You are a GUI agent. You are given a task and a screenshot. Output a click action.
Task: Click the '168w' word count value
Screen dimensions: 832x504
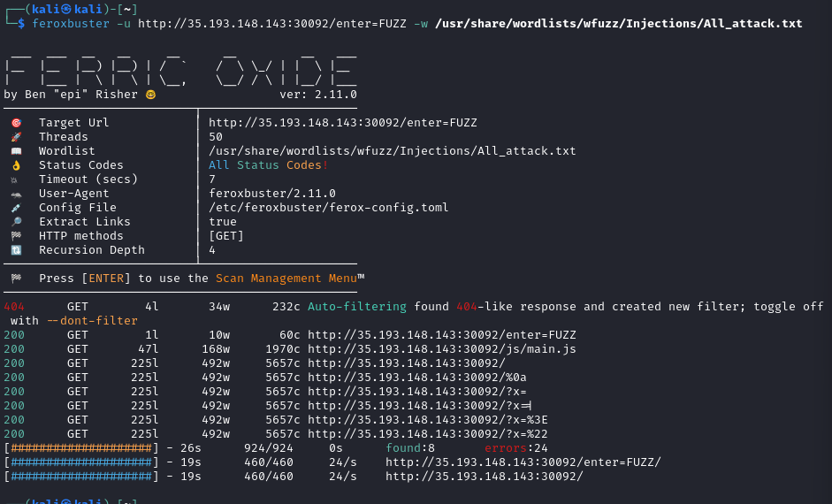click(x=216, y=349)
